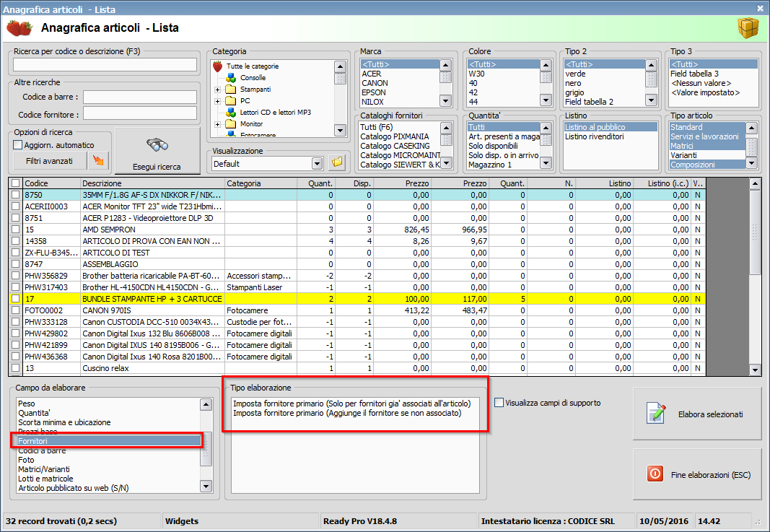Open Filtri avanzati button

pyautogui.click(x=49, y=161)
